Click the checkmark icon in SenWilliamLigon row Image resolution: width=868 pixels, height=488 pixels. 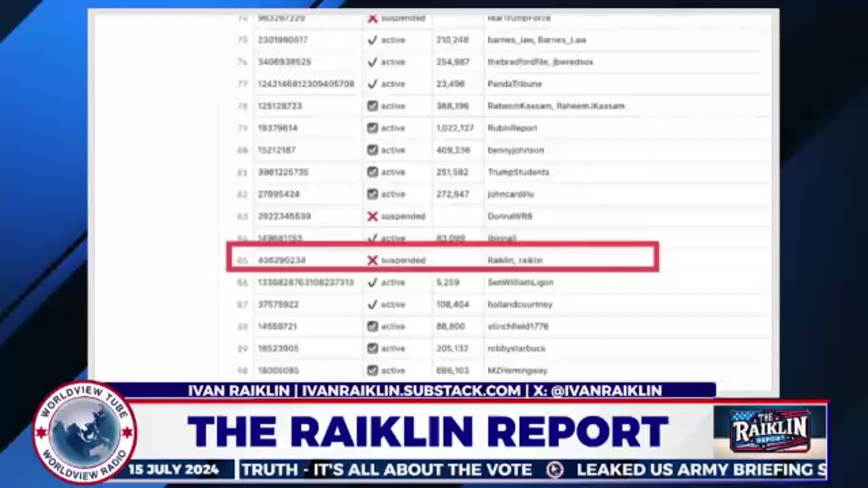pyautogui.click(x=372, y=282)
